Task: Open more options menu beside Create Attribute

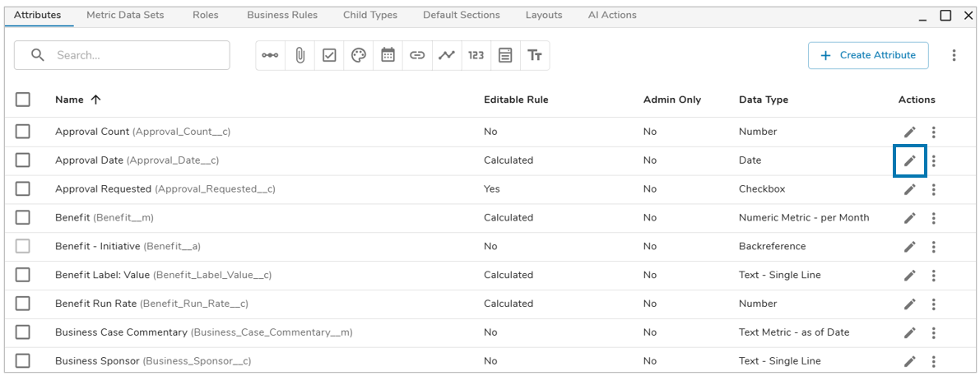Action: (954, 55)
